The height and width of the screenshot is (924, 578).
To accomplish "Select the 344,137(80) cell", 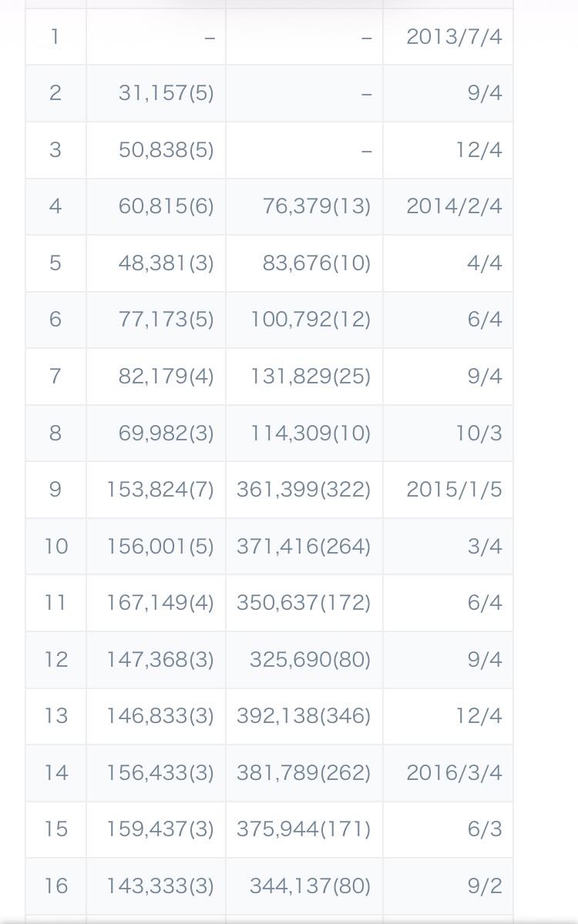I will pos(310,885).
